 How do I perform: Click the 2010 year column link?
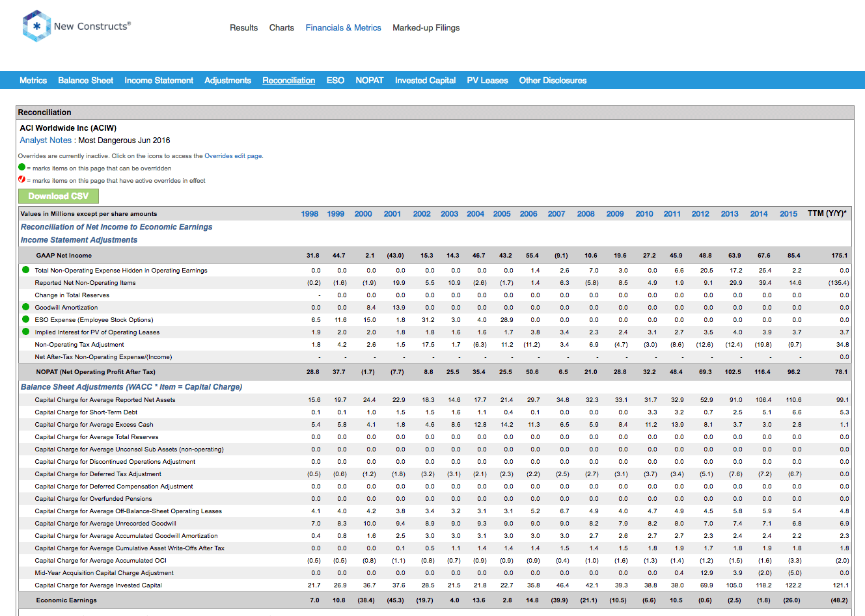(644, 214)
